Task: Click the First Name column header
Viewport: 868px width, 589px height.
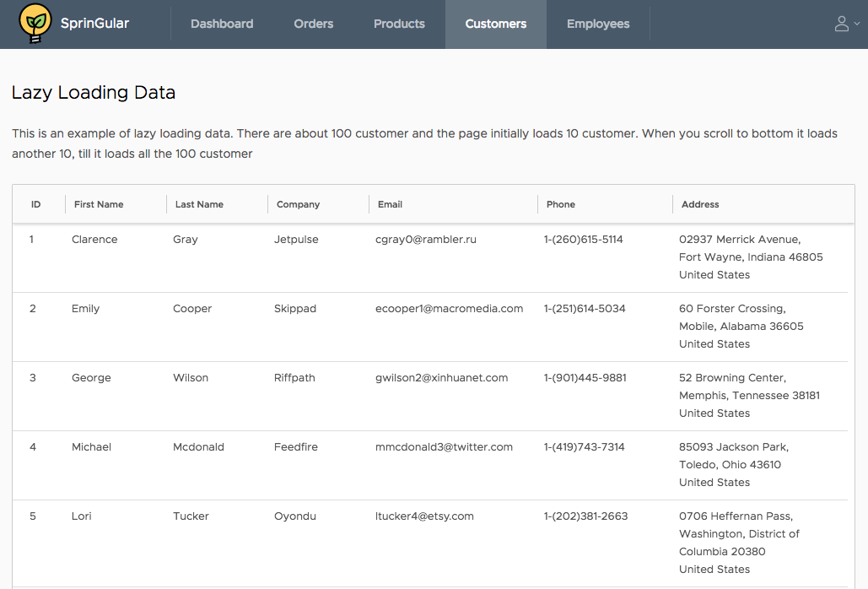Action: click(x=99, y=204)
